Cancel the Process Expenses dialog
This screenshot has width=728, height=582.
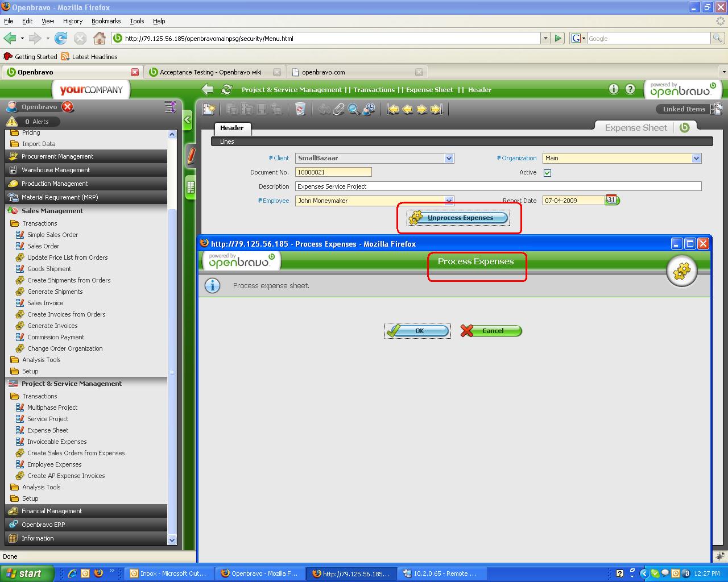coord(490,331)
